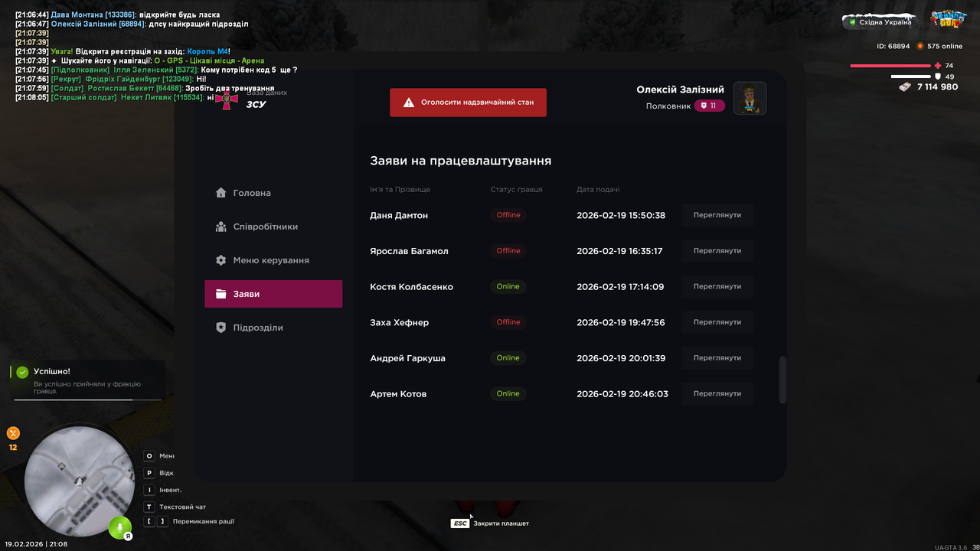Image resolution: width=980 pixels, height=551 pixels.
Task: Click Заяви на працевлаштування heading
Action: pyautogui.click(x=460, y=161)
